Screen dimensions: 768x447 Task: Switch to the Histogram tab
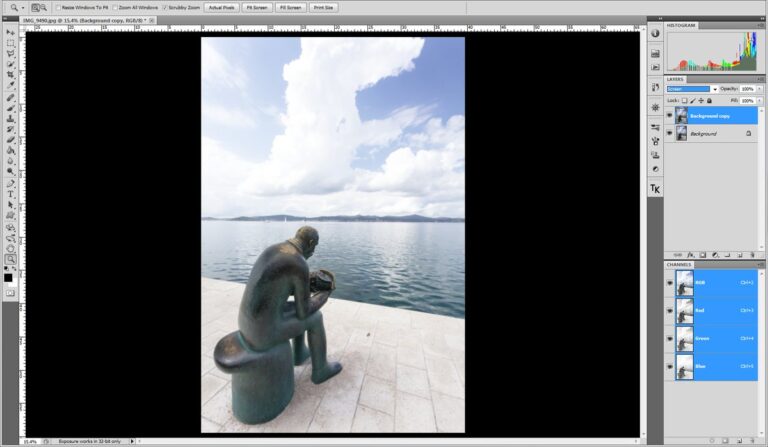click(681, 25)
